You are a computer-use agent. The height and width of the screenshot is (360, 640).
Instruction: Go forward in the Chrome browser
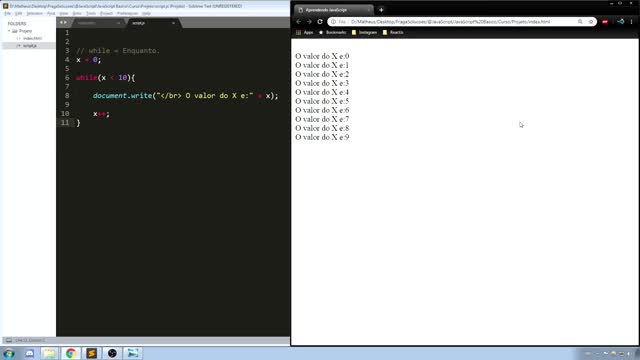(x=309, y=22)
